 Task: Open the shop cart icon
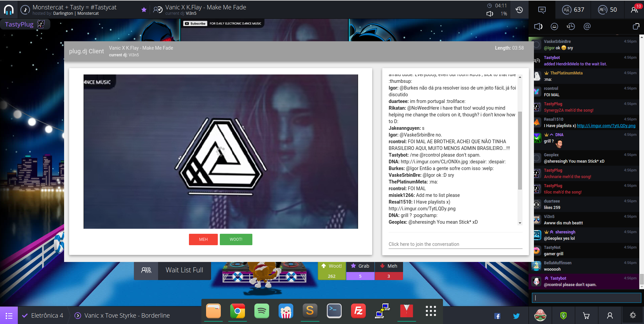[x=586, y=316]
